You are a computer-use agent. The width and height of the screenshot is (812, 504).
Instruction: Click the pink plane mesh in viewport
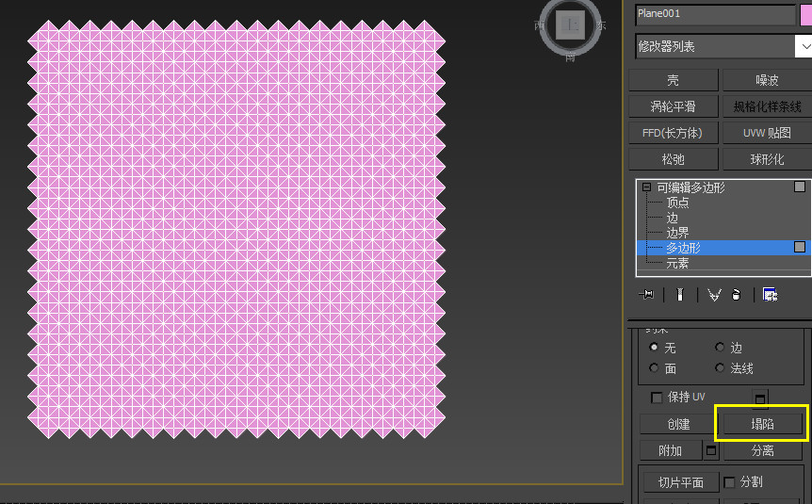coord(236,229)
